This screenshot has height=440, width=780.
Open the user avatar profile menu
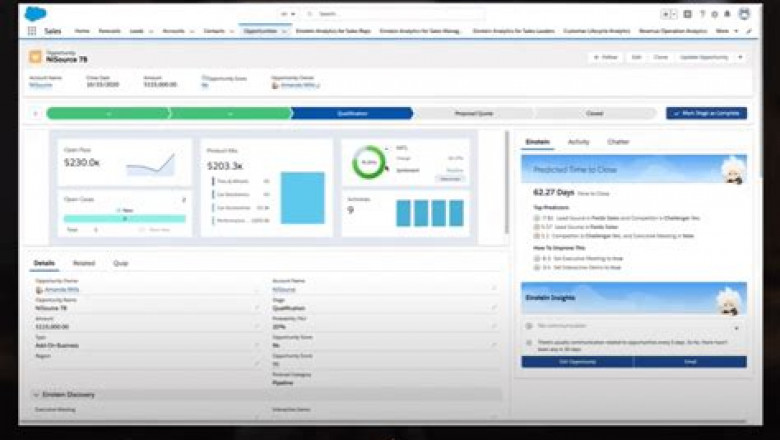coord(744,14)
